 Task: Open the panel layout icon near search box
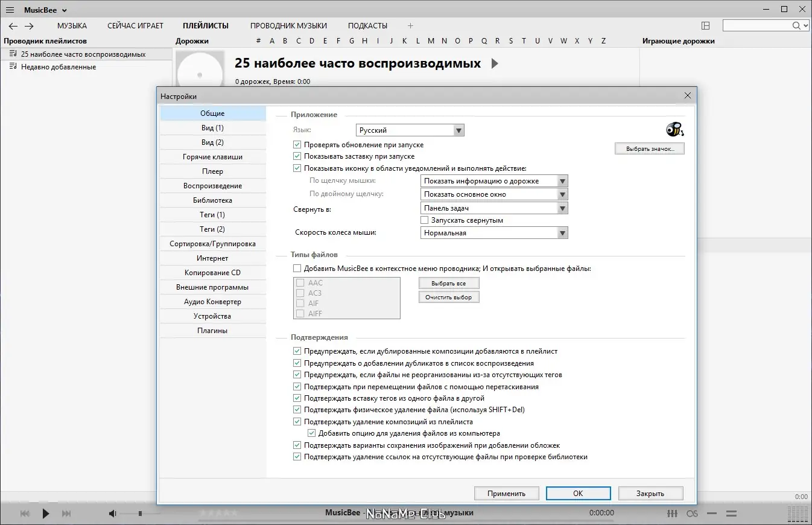coord(706,25)
